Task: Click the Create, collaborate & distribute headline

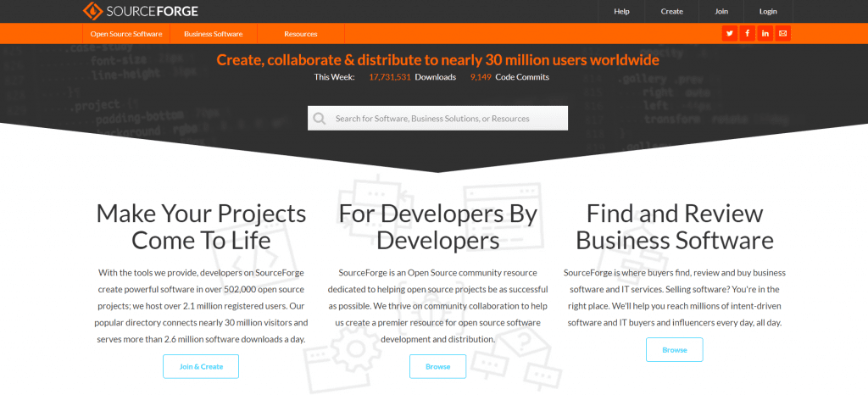Action: 438,59
